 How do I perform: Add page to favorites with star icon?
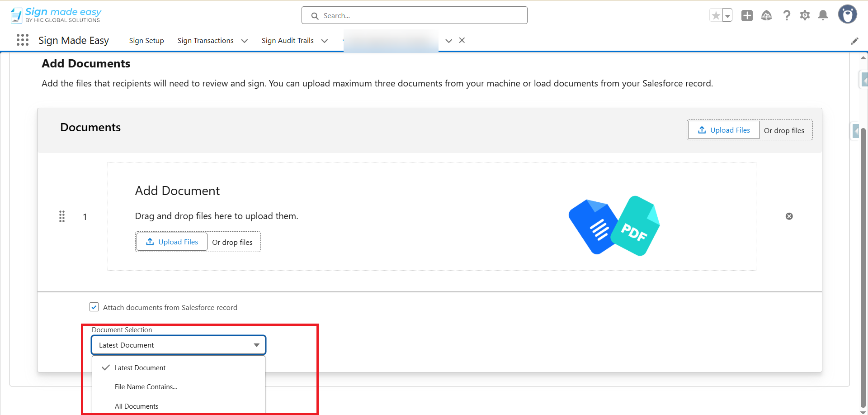(x=716, y=15)
